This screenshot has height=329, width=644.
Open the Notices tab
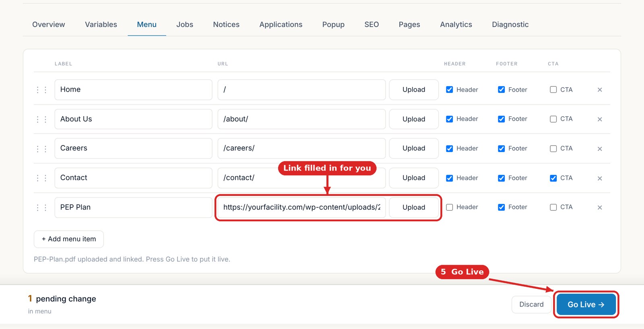point(226,25)
